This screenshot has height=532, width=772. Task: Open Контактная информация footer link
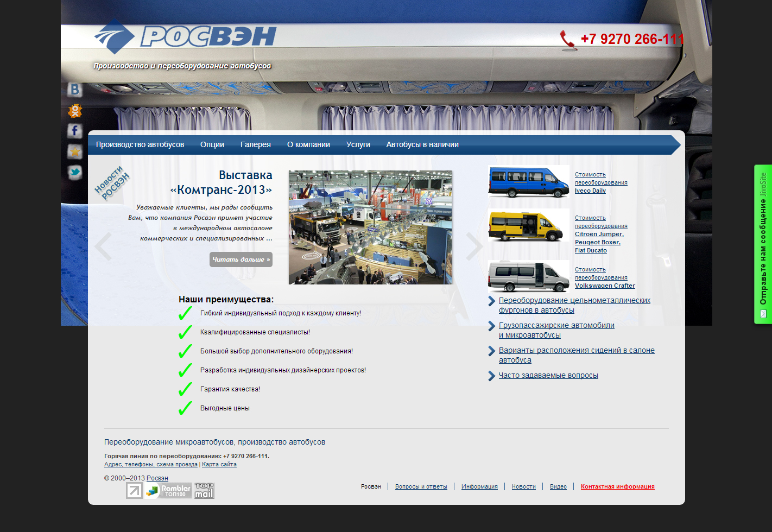tap(618, 486)
